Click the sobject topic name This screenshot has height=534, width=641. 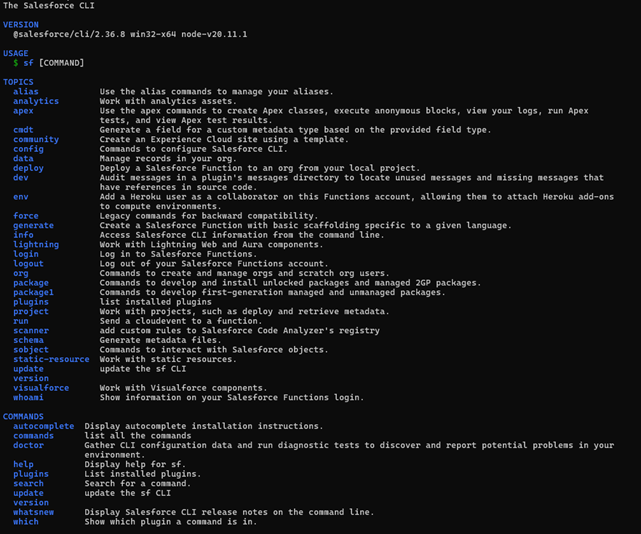coord(31,350)
